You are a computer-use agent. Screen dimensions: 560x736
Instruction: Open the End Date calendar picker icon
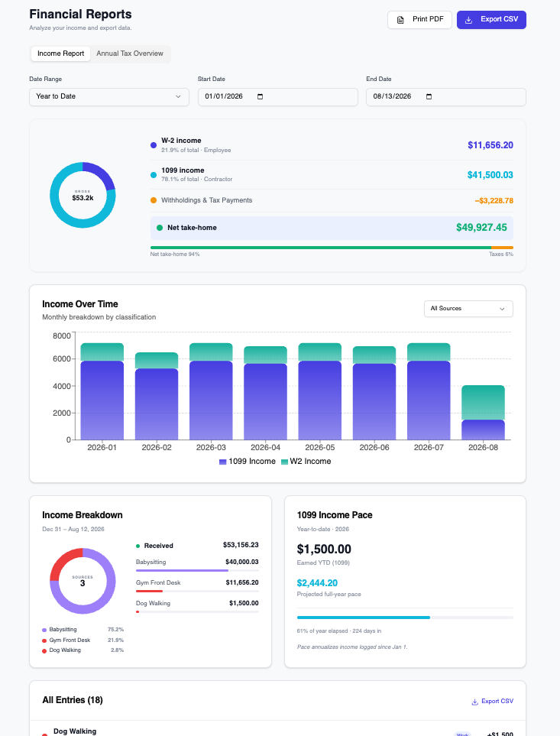[429, 97]
